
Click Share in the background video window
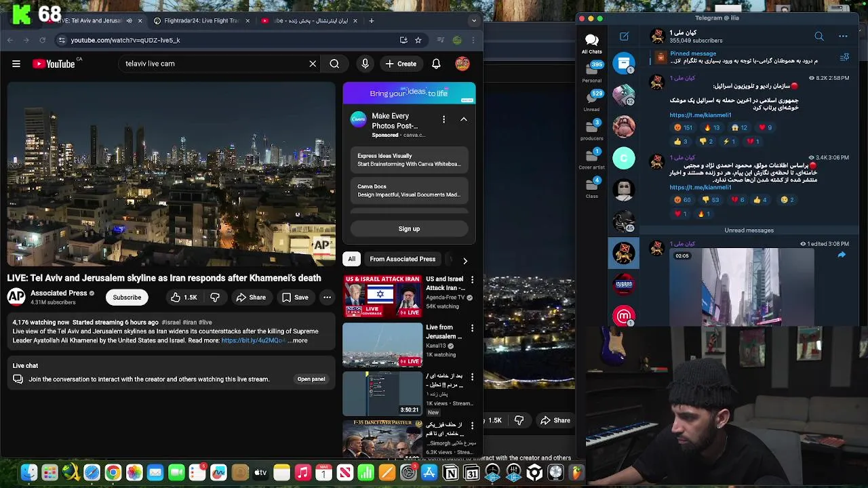(555, 421)
